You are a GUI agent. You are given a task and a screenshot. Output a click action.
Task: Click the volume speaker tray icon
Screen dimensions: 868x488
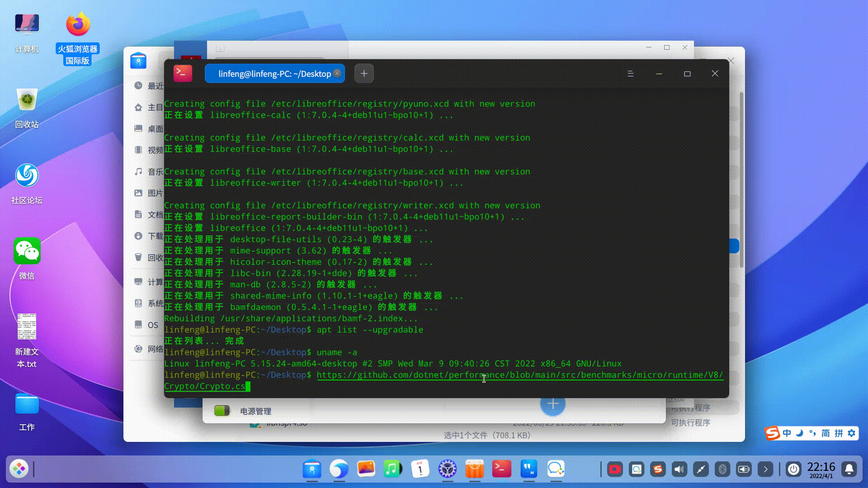679,469
